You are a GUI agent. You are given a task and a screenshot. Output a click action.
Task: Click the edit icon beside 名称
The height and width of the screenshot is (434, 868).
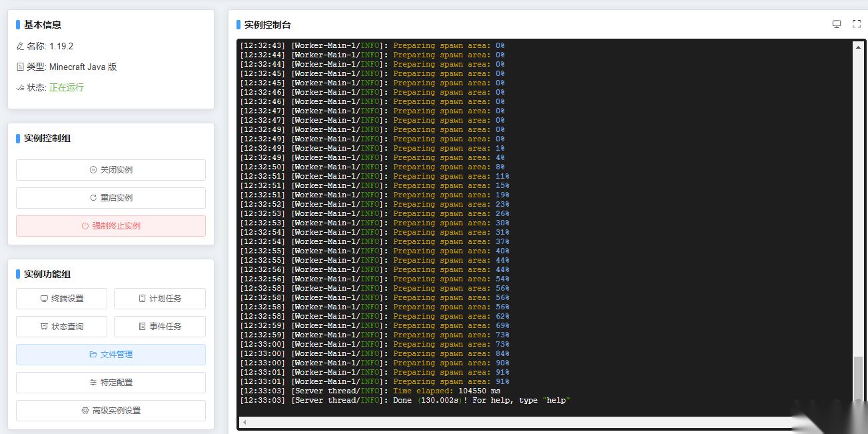click(x=20, y=46)
